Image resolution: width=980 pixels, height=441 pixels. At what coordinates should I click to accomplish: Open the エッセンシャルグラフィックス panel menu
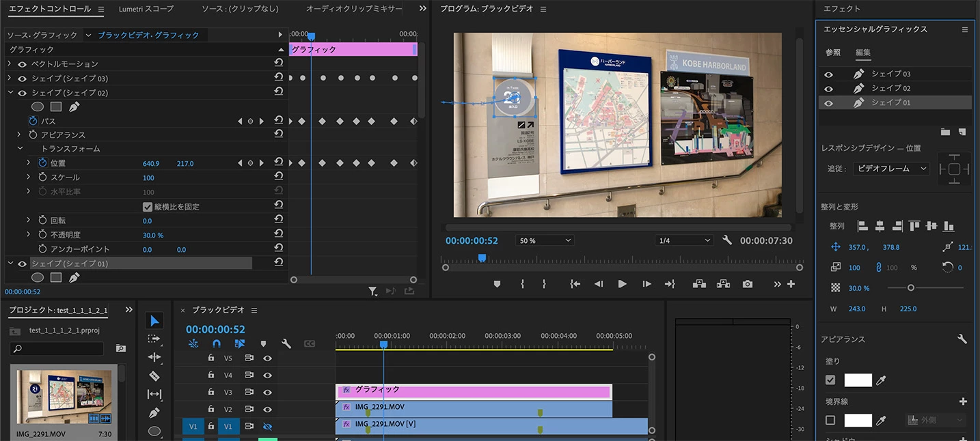(965, 29)
